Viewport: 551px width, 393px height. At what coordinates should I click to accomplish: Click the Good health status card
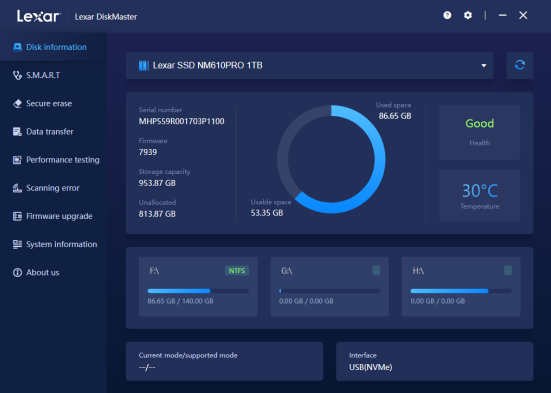click(480, 133)
